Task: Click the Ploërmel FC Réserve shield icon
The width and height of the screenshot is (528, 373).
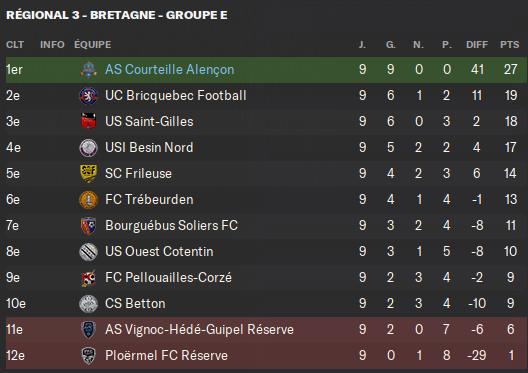Action: pos(89,356)
